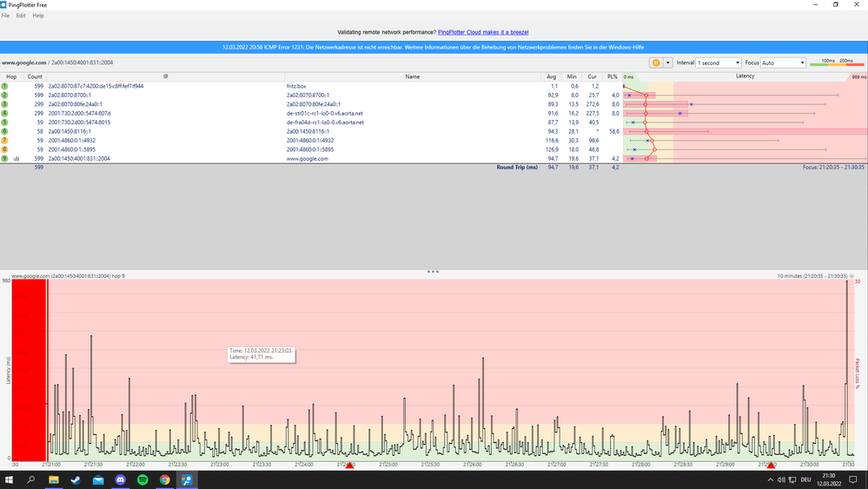Select IP 2001:4860:0:1::5895
Screen dimensions: 868x489
(72, 149)
